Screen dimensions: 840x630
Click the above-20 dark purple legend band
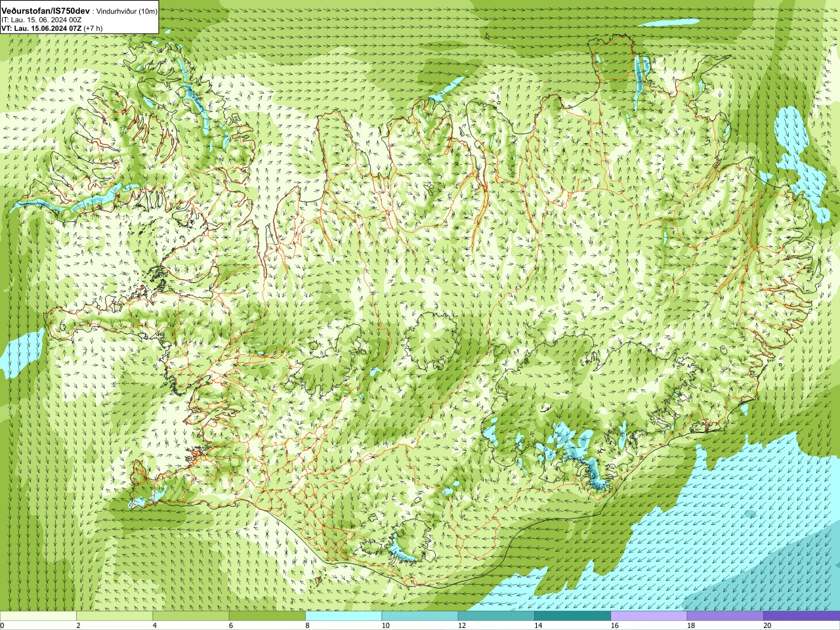tap(801, 616)
